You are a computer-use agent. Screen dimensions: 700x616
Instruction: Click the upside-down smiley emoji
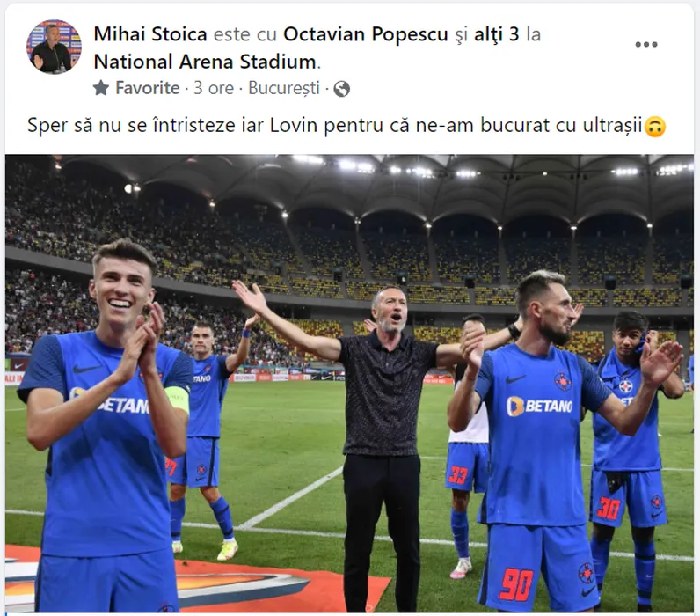click(655, 127)
